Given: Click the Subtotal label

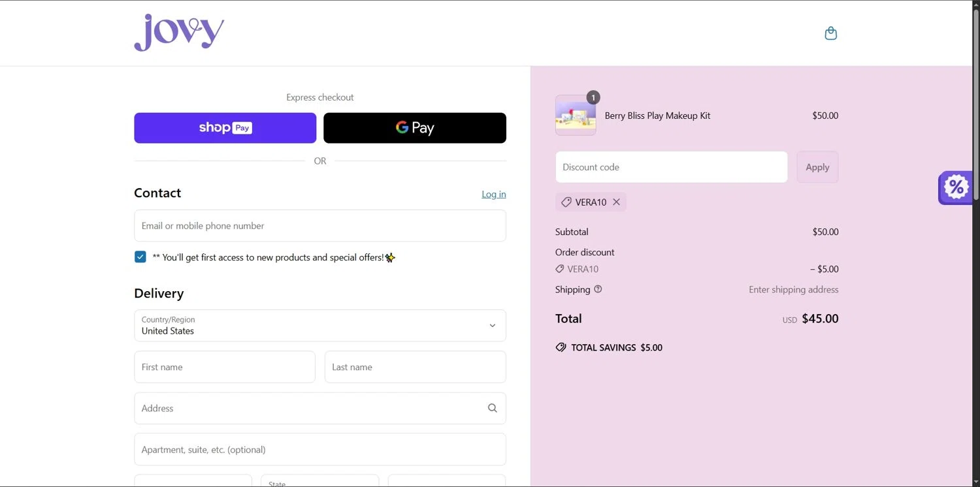Looking at the screenshot, I should [x=572, y=232].
